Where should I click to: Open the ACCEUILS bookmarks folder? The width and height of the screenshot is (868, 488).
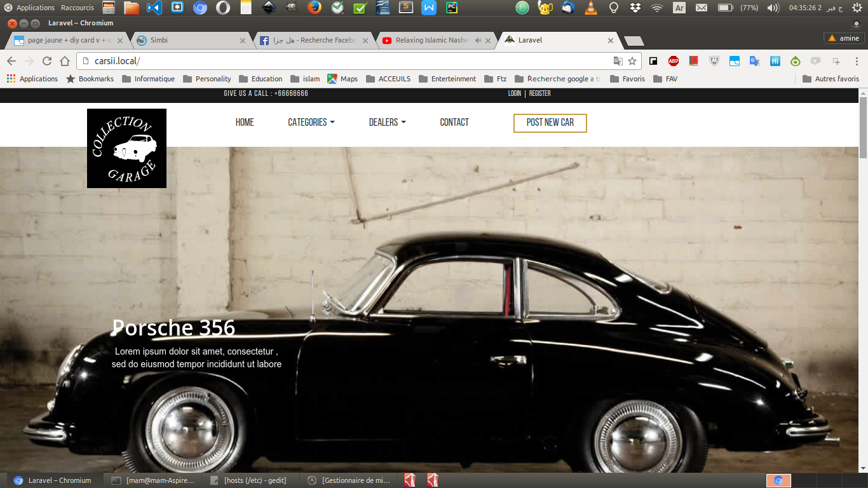coord(388,79)
